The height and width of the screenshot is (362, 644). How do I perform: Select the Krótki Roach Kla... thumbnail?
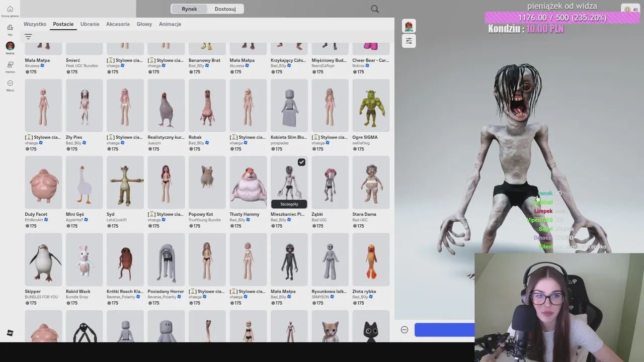[125, 260]
